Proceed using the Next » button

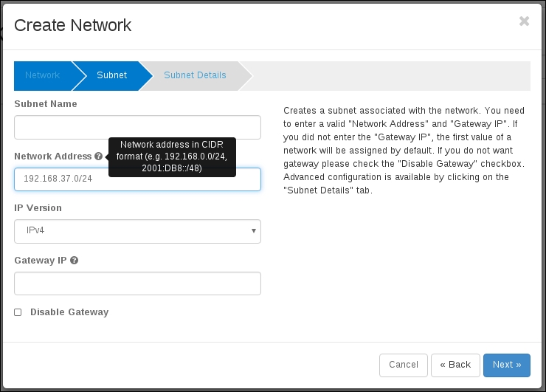(507, 365)
